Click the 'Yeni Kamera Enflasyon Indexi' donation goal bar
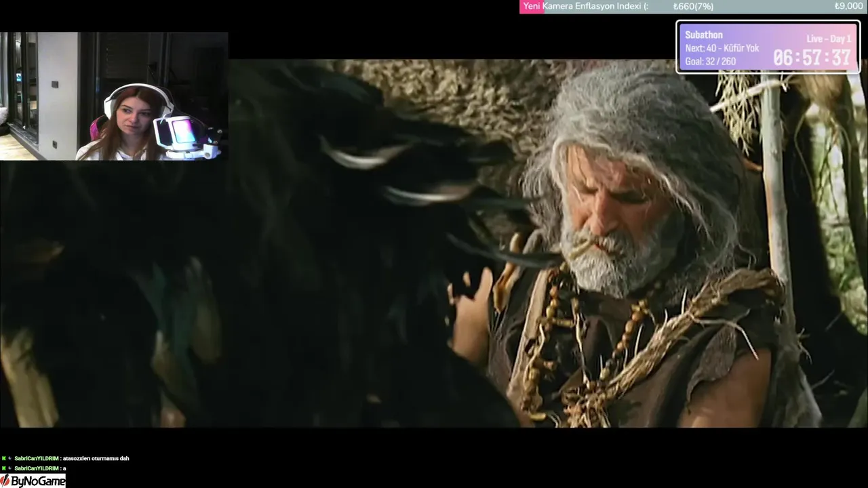This screenshot has height=488, width=868. (694, 7)
